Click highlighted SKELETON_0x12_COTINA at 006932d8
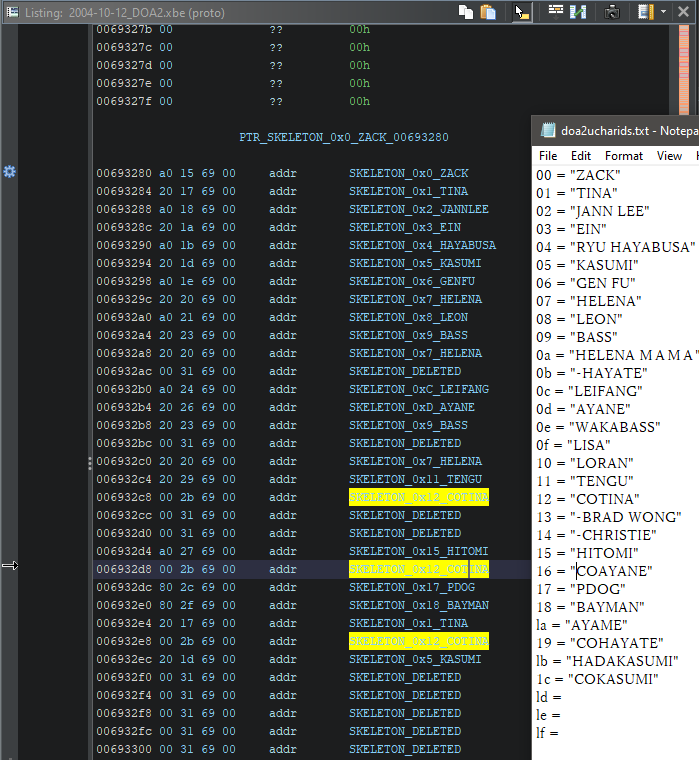The height and width of the screenshot is (760, 699). [x=419, y=569]
